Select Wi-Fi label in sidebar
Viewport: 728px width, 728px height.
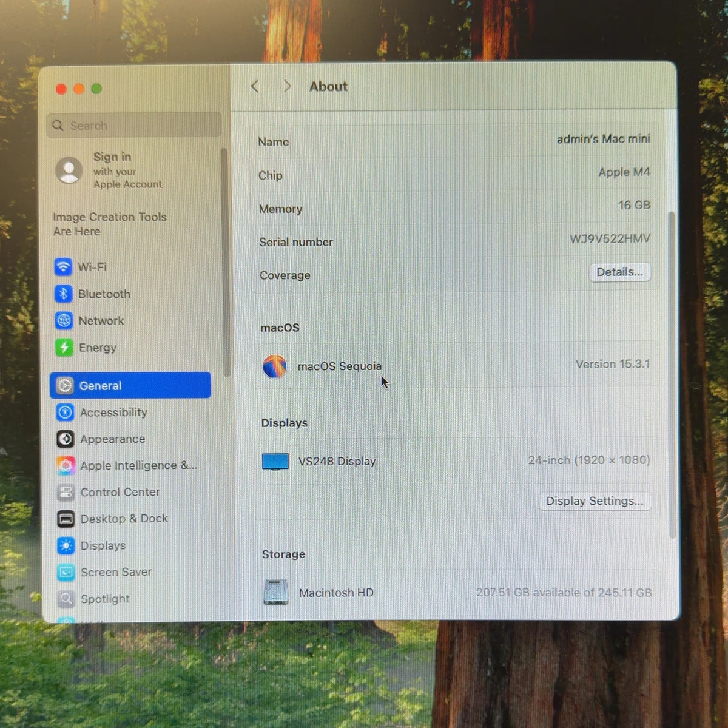point(92,267)
